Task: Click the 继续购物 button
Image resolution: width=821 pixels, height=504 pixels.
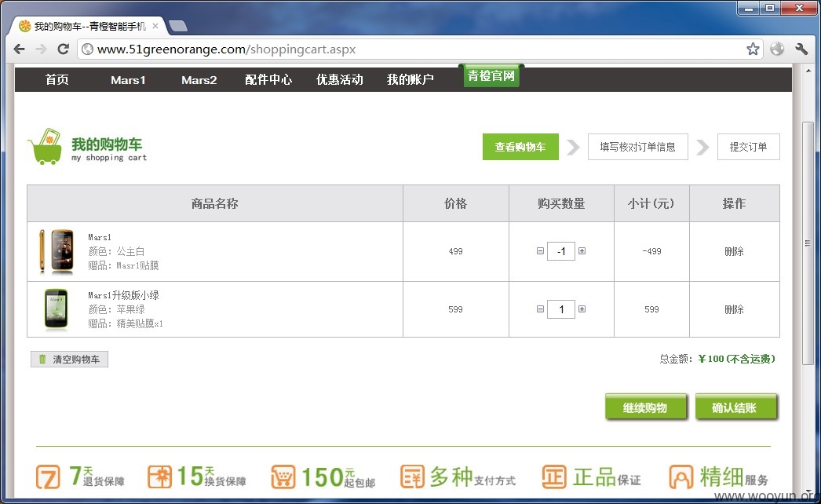Action: (x=646, y=407)
